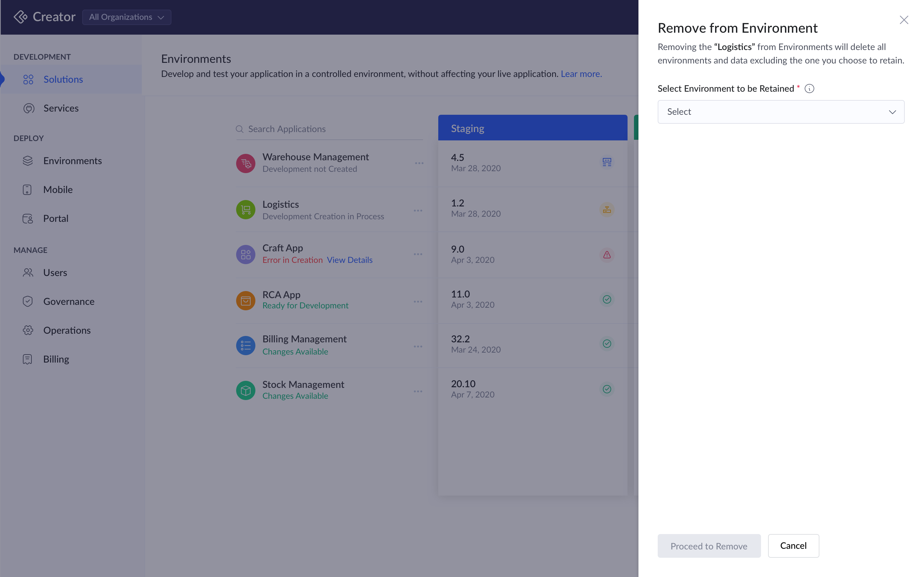
Task: Open Governance in the sidebar
Action: click(69, 301)
